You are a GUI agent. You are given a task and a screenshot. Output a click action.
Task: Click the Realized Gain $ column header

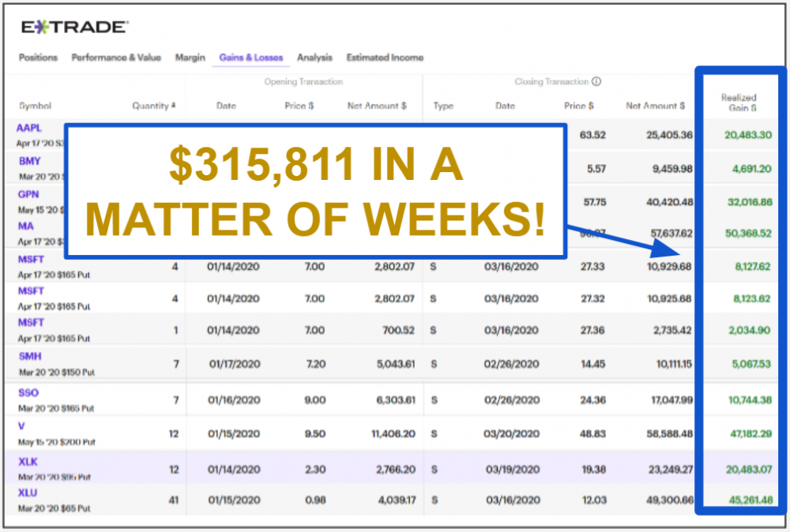(x=739, y=103)
